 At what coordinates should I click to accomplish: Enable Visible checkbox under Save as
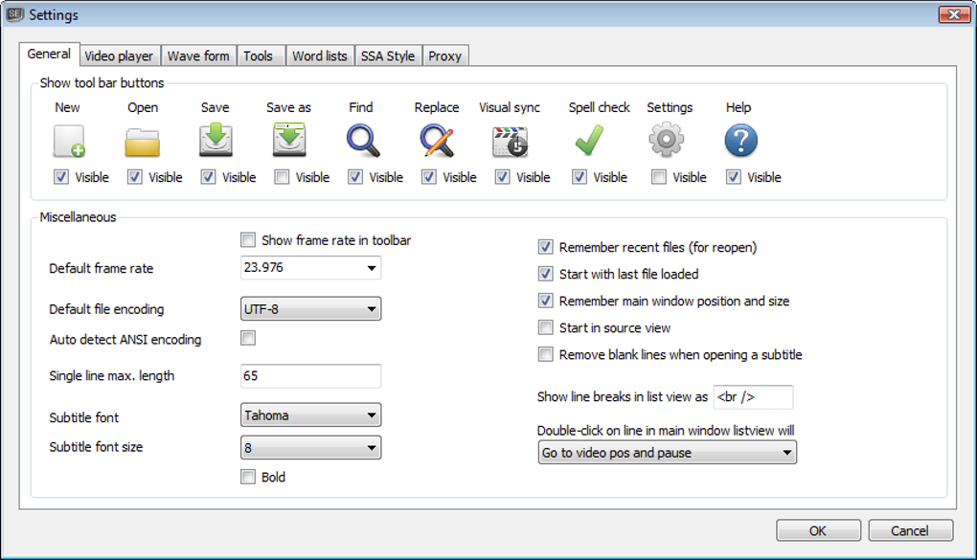[281, 177]
